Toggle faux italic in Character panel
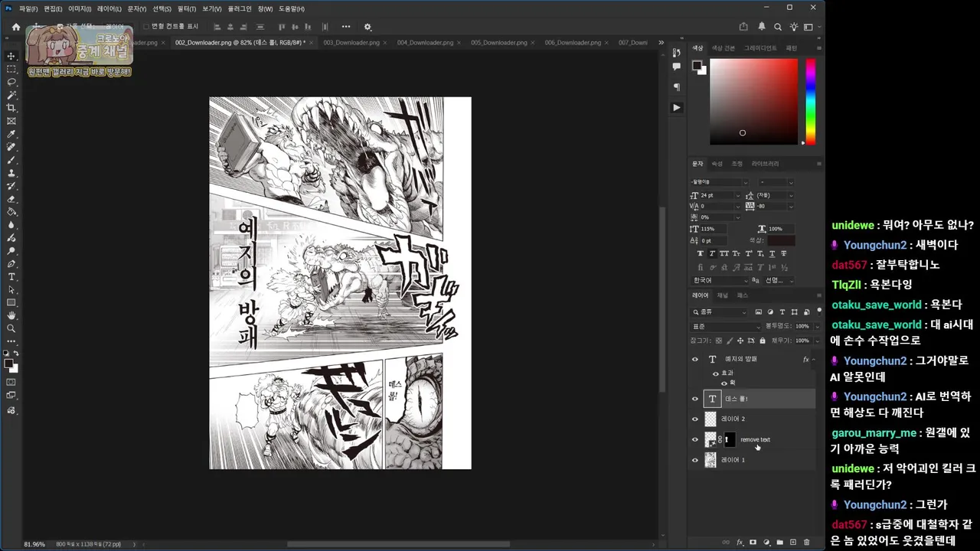 [712, 253]
